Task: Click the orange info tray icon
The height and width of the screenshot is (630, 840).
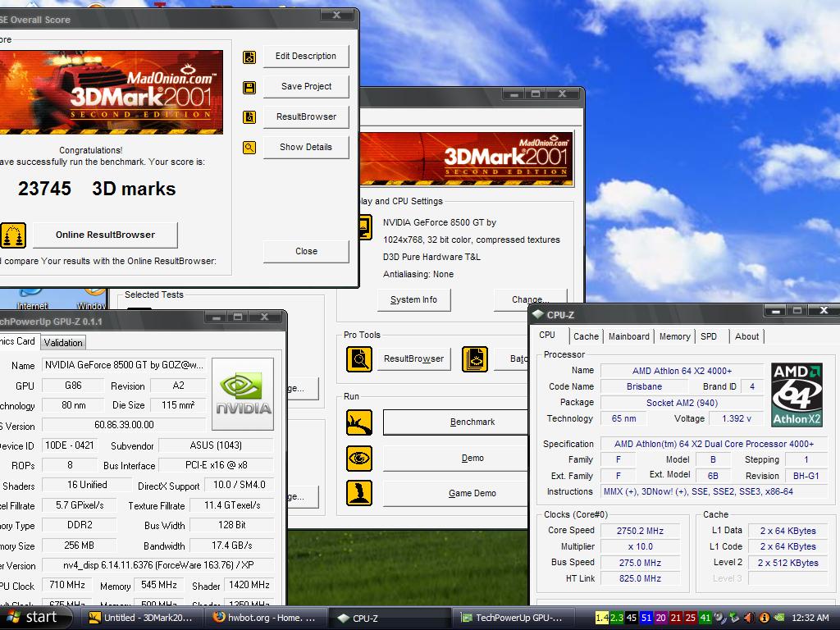Action: pyautogui.click(x=765, y=618)
